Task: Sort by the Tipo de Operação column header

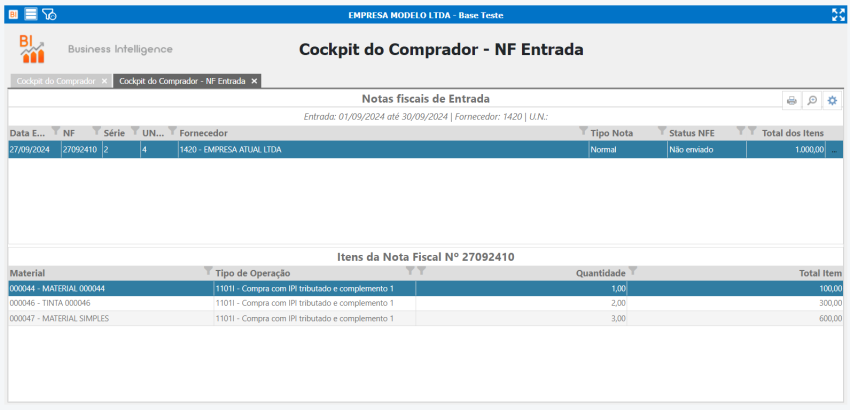Action: pyautogui.click(x=253, y=273)
